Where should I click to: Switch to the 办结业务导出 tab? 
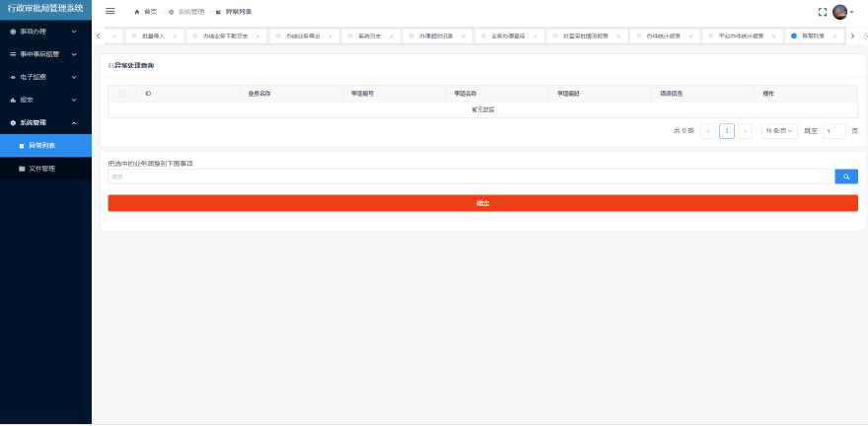click(303, 35)
